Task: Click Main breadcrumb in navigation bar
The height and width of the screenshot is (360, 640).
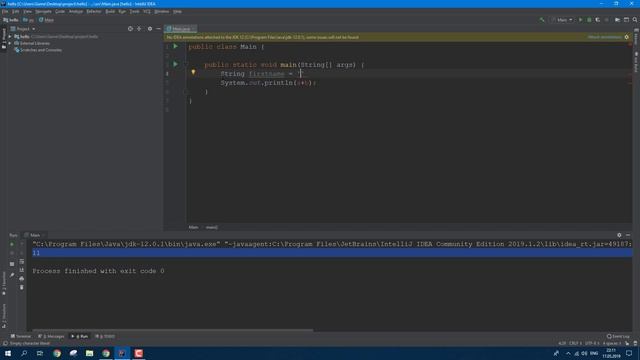Action: 46,20
